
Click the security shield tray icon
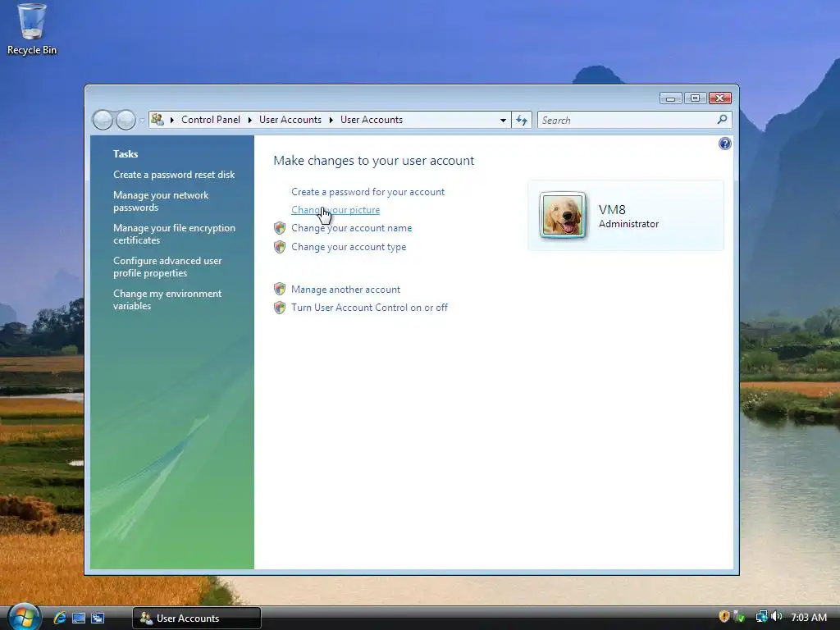tap(724, 617)
